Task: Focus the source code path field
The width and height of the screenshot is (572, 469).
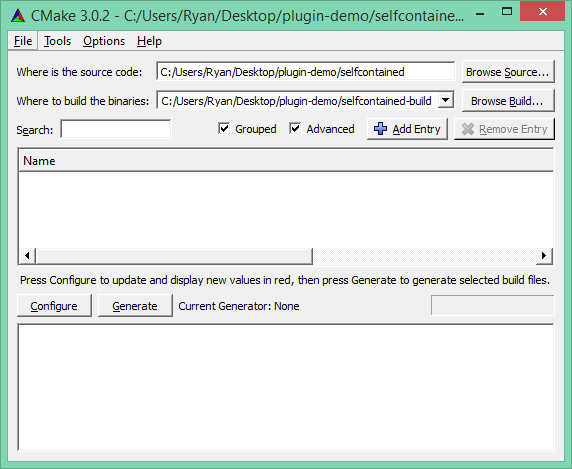Action: tap(306, 71)
